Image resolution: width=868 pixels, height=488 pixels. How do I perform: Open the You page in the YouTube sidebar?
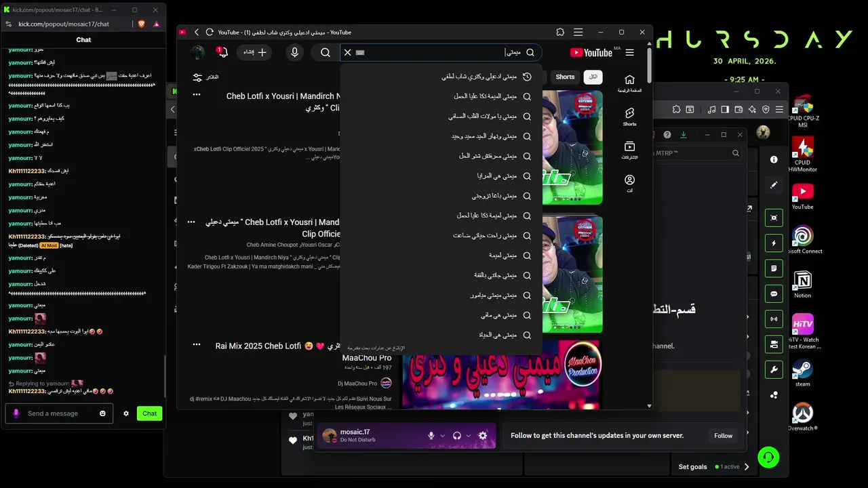[630, 183]
